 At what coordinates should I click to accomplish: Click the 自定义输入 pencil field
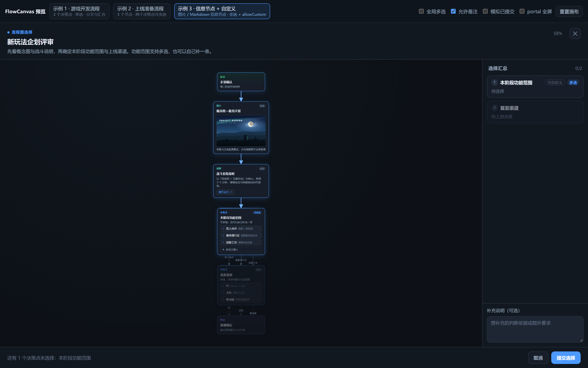[241, 250]
